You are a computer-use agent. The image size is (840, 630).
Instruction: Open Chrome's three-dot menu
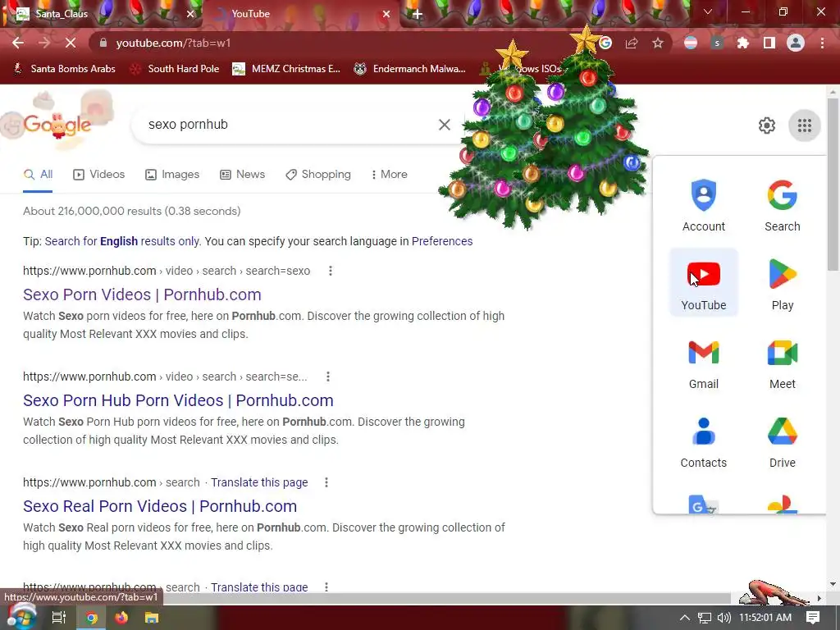[822, 43]
